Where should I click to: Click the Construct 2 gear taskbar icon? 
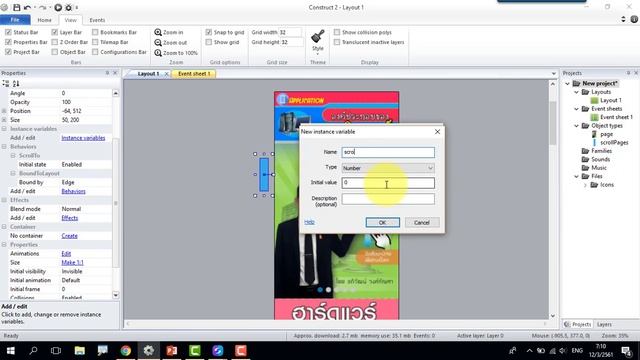pos(149,351)
